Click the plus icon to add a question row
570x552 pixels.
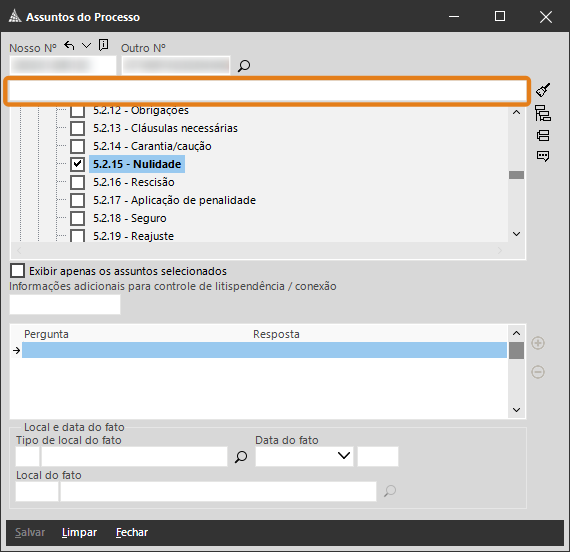[x=538, y=343]
